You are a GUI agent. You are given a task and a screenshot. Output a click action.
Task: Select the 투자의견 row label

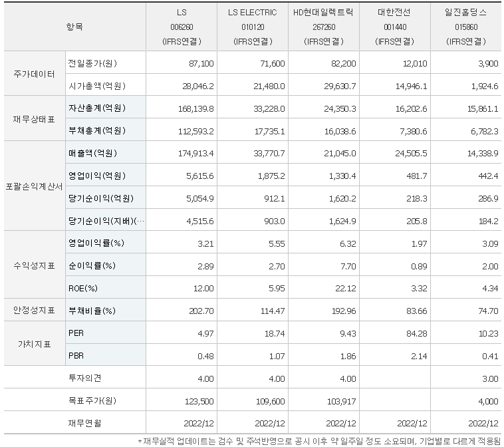[85, 378]
